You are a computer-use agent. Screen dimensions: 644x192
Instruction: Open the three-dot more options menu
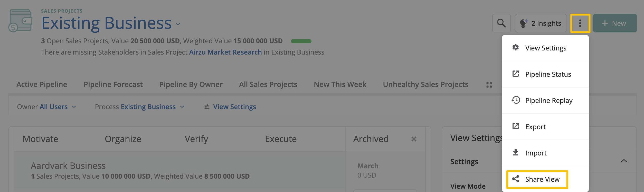[580, 23]
